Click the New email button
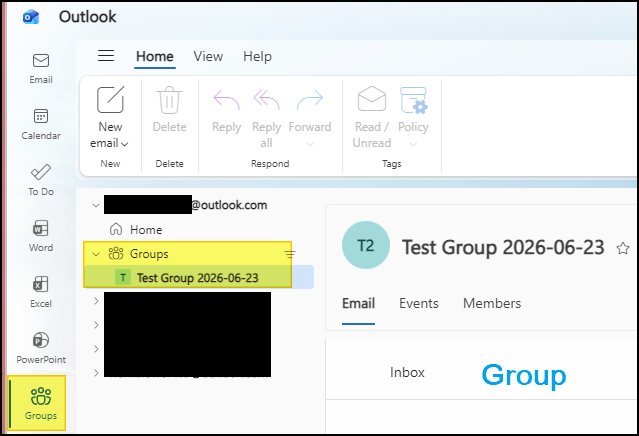 click(x=110, y=117)
